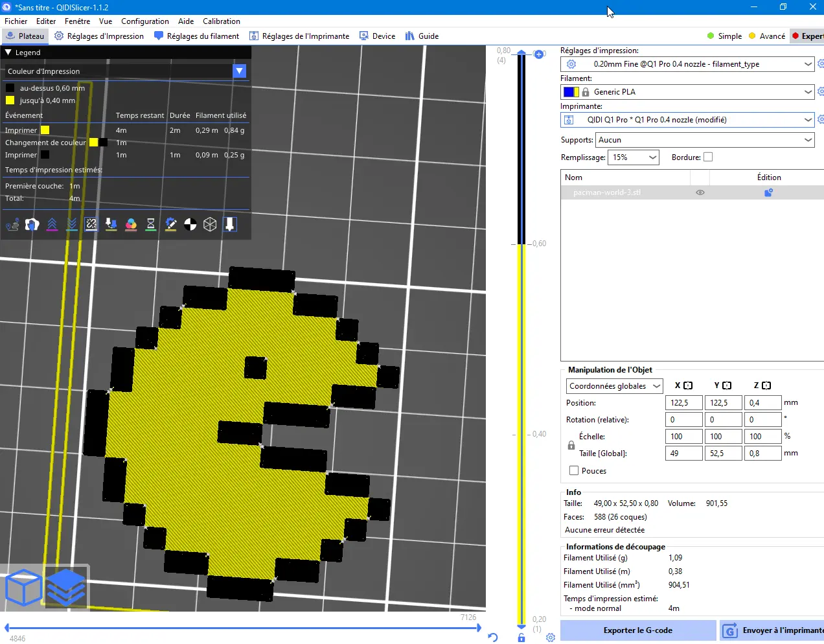This screenshot has height=644, width=824.
Task: Toggle scale proportion lock icon
Action: pos(571,445)
